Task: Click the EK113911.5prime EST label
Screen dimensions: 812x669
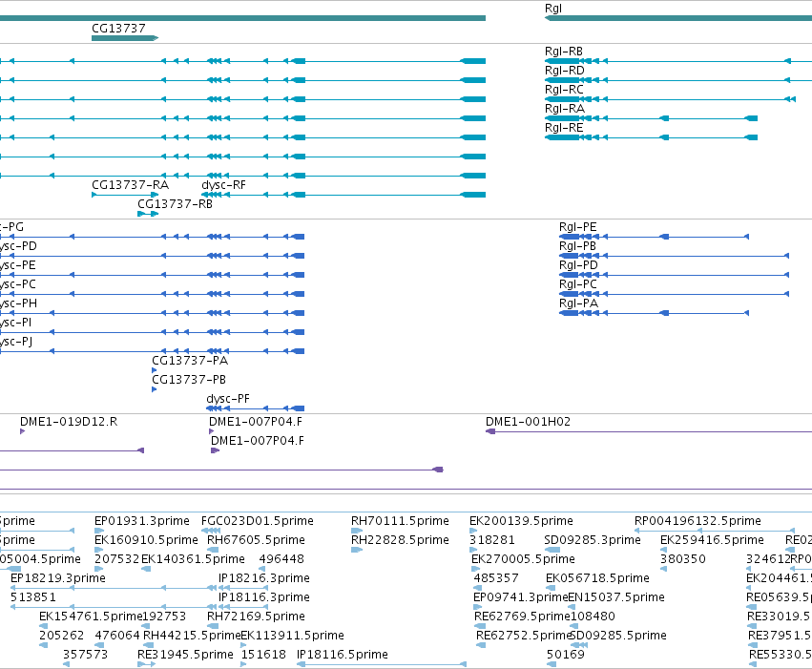Action: 292,636
